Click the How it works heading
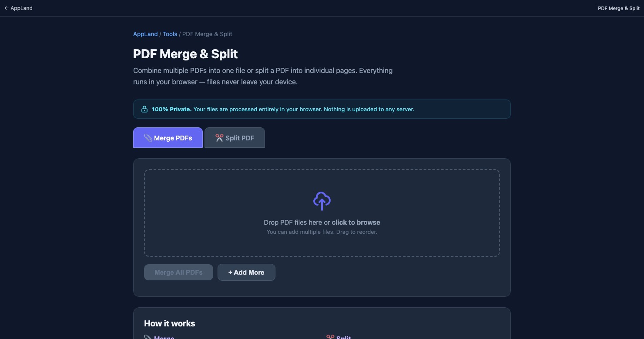Image resolution: width=644 pixels, height=339 pixels. [x=169, y=323]
